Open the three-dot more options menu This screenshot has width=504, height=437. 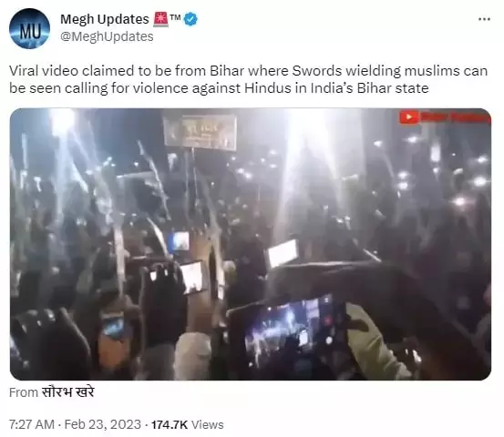click(484, 19)
